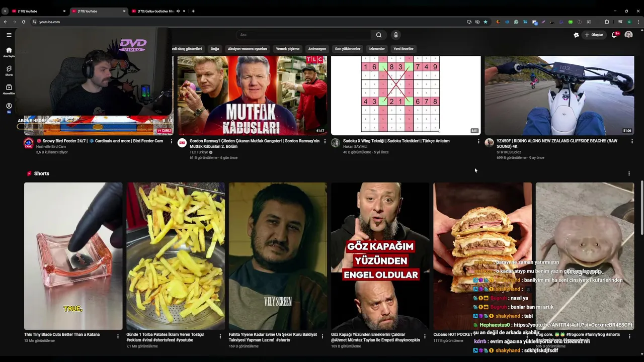Click the Oluştur create button
644x362 pixels.
pyautogui.click(x=594, y=35)
